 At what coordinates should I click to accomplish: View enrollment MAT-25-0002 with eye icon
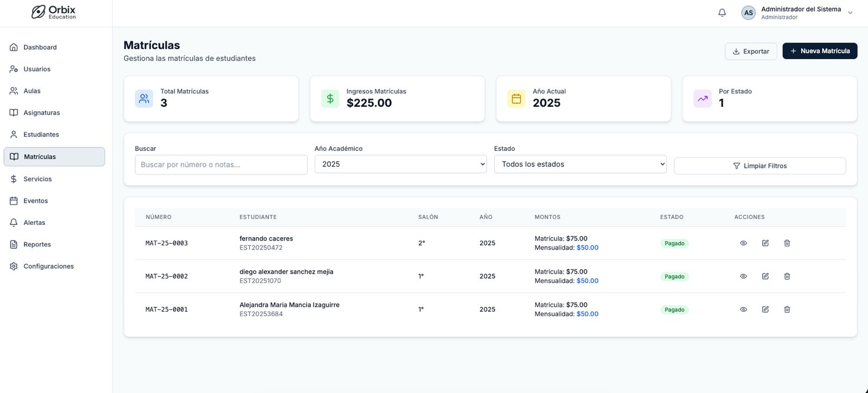click(x=743, y=276)
